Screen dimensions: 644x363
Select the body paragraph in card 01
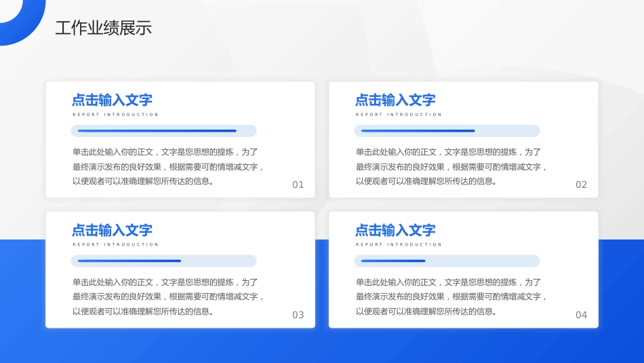coord(168,166)
